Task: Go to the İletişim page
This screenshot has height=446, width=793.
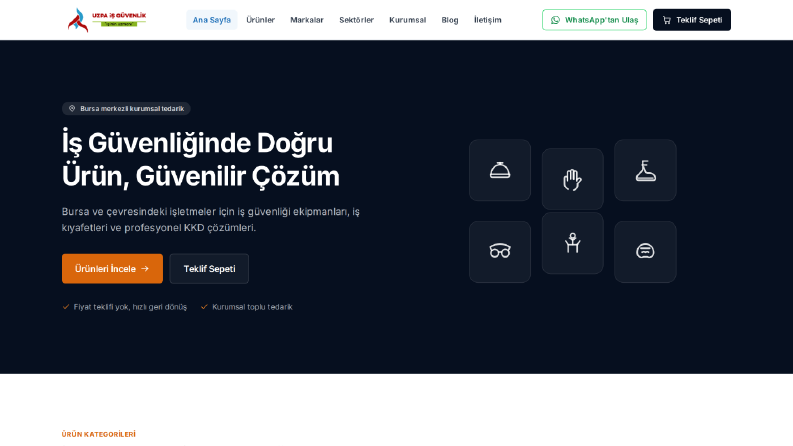Action: click(x=488, y=20)
